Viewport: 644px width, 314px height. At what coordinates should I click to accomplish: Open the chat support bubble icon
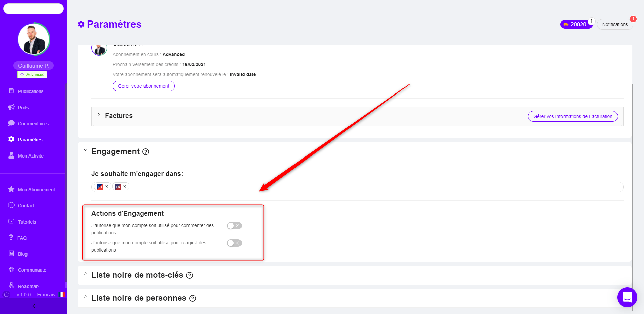(627, 297)
